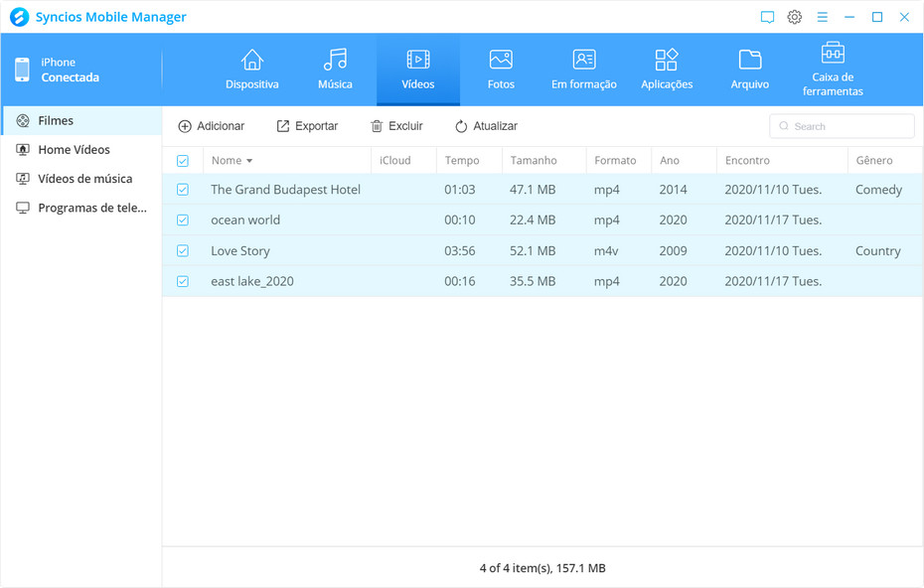Viewport: 924px width, 588px height.
Task: Switch to the Vídeos tab
Action: (x=418, y=70)
